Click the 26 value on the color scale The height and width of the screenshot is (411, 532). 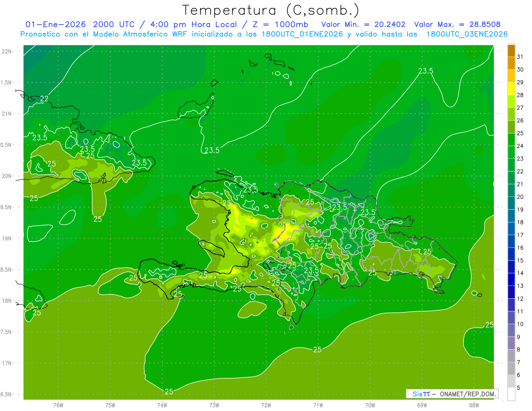[x=520, y=120]
